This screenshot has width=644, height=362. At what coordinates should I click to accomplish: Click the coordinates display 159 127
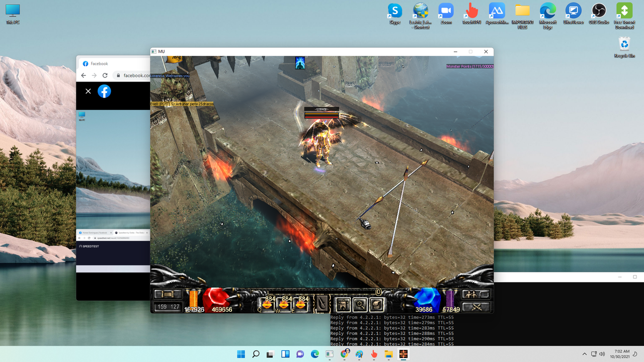pyautogui.click(x=168, y=307)
